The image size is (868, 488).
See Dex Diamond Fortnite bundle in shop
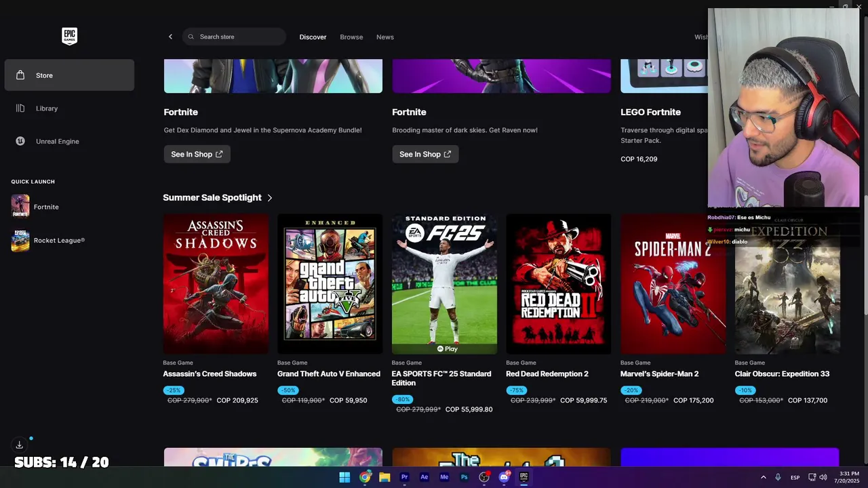click(x=197, y=155)
